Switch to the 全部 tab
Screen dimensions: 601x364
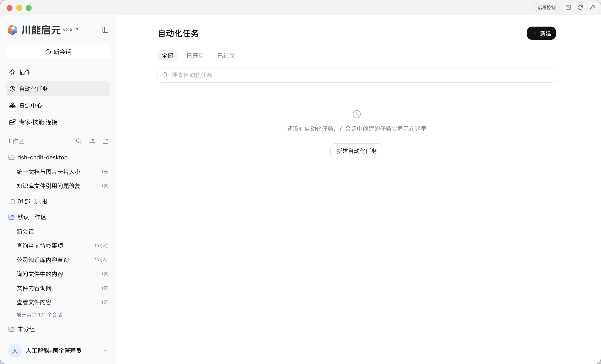point(167,56)
